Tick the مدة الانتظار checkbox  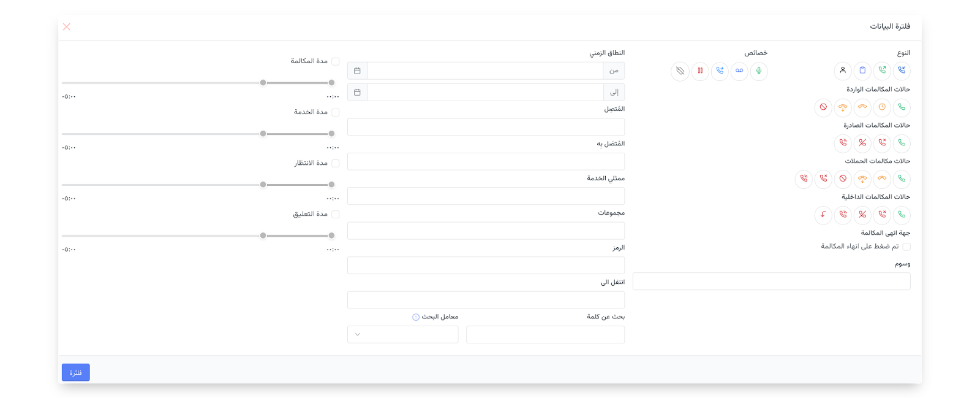336,163
